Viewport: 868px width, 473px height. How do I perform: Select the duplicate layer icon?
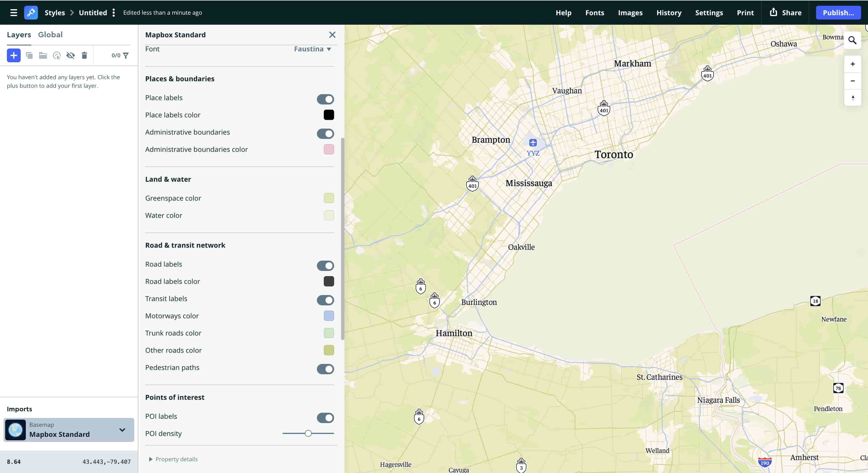[29, 55]
